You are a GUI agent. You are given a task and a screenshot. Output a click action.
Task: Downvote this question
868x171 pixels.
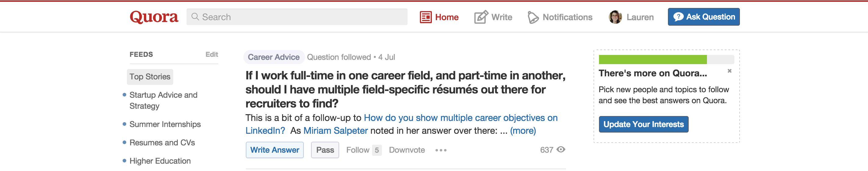point(407,150)
